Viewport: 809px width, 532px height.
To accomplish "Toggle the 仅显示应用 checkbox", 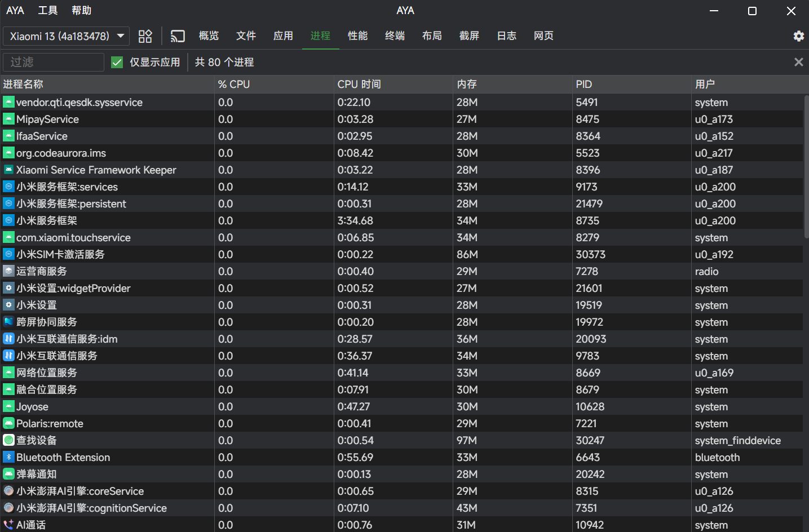I will [117, 62].
